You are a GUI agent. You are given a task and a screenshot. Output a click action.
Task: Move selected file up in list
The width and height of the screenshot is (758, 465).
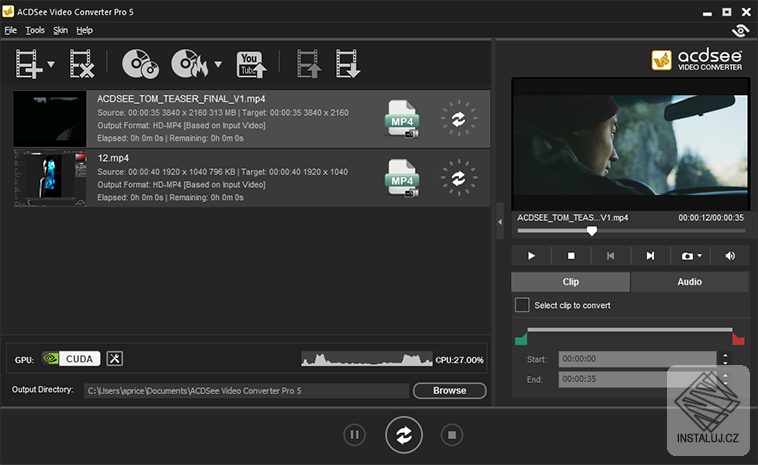point(309,63)
